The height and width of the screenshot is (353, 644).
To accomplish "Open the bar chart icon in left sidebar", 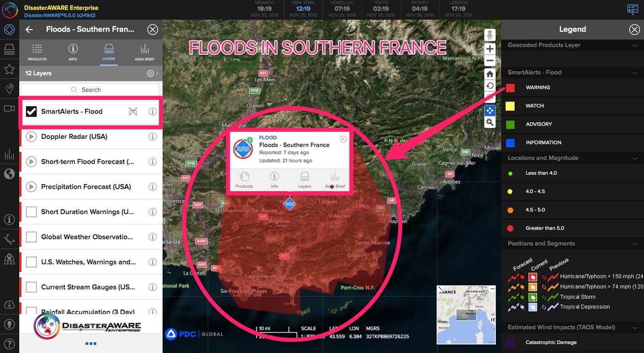I will pyautogui.click(x=9, y=155).
